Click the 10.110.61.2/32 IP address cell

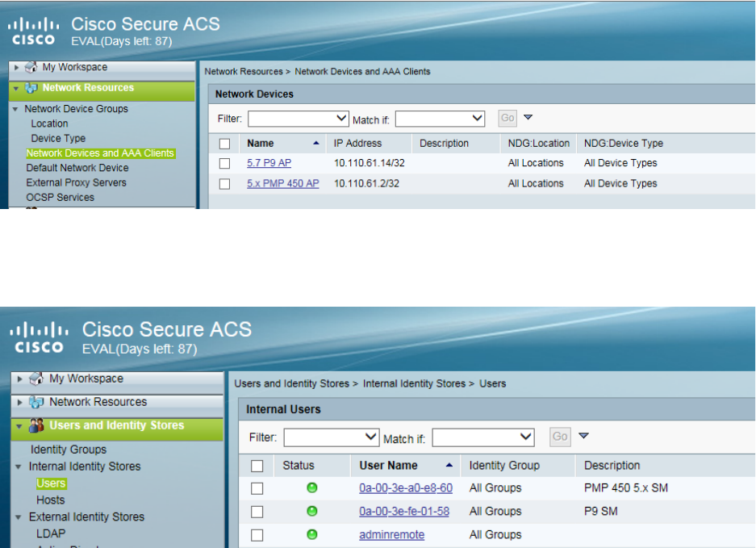tap(366, 183)
